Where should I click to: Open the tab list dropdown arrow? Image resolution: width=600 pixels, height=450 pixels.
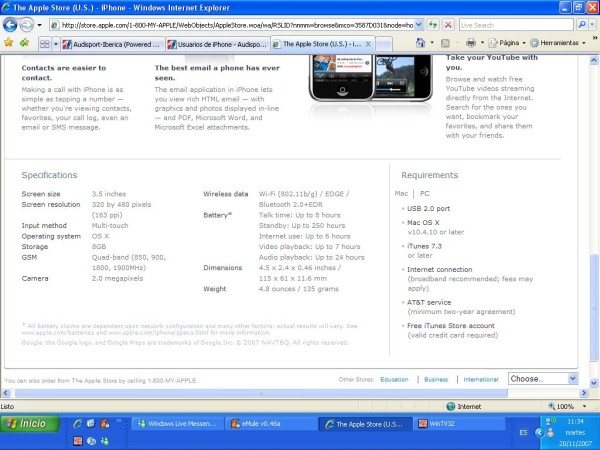click(55, 44)
